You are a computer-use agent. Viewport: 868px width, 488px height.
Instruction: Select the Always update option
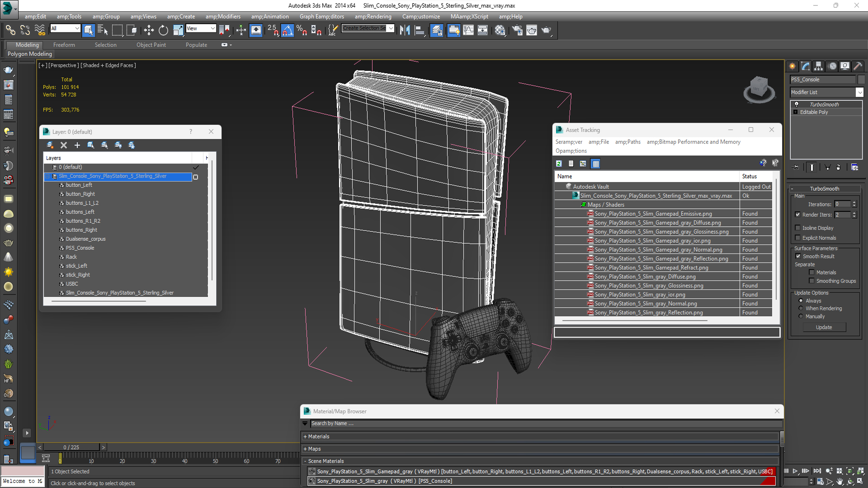[x=801, y=300]
